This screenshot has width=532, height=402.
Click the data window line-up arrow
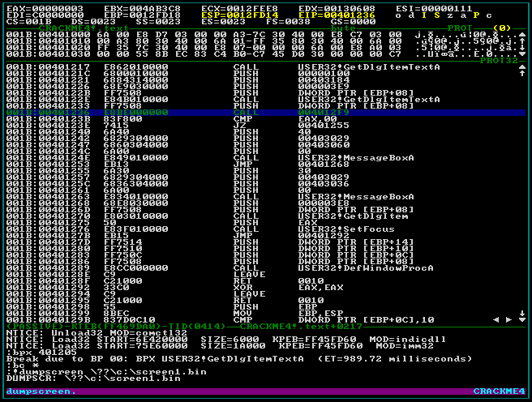pyautogui.click(x=522, y=41)
